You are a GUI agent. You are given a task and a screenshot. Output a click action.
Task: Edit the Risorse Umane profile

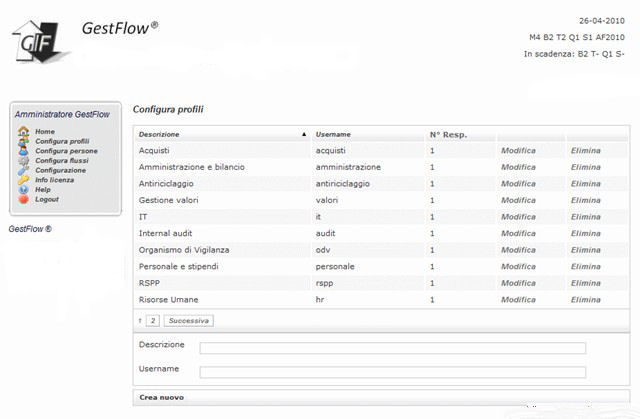[518, 299]
